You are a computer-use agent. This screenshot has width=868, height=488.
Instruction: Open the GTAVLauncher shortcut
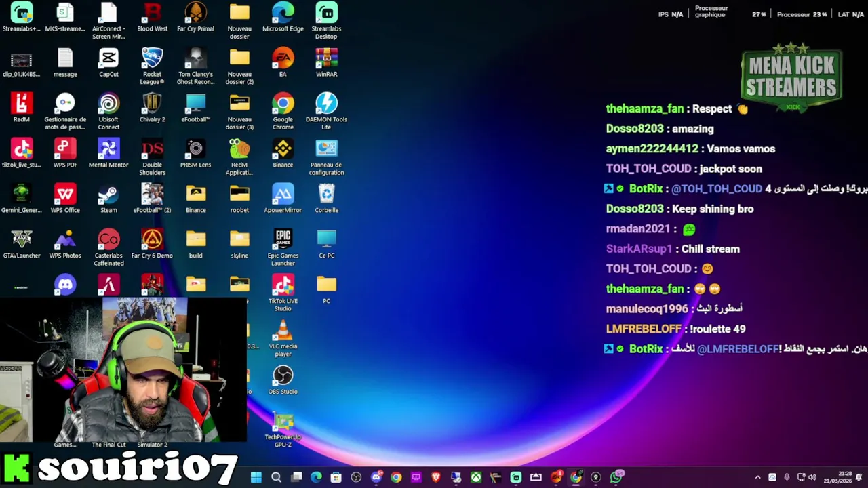22,245
